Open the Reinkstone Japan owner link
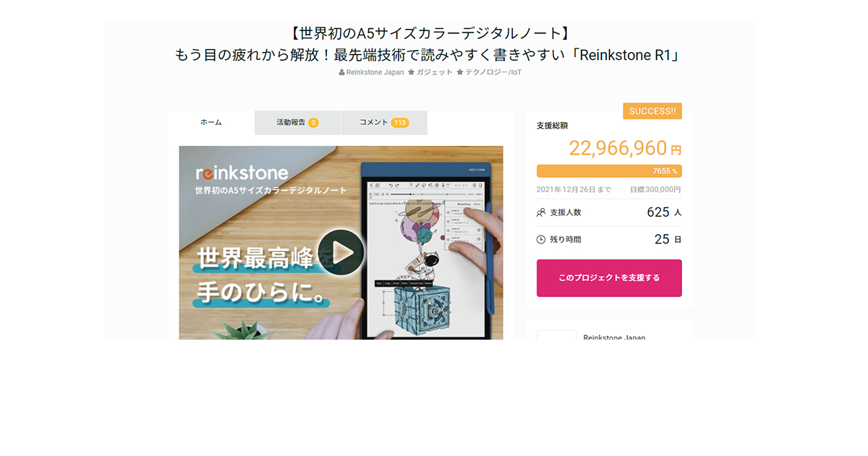This screenshot has width=868, height=456. [375, 72]
